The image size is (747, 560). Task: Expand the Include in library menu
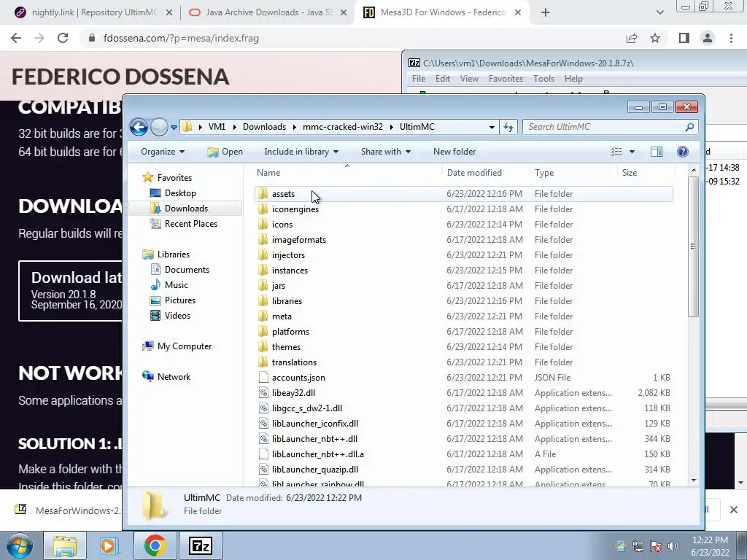point(301,152)
